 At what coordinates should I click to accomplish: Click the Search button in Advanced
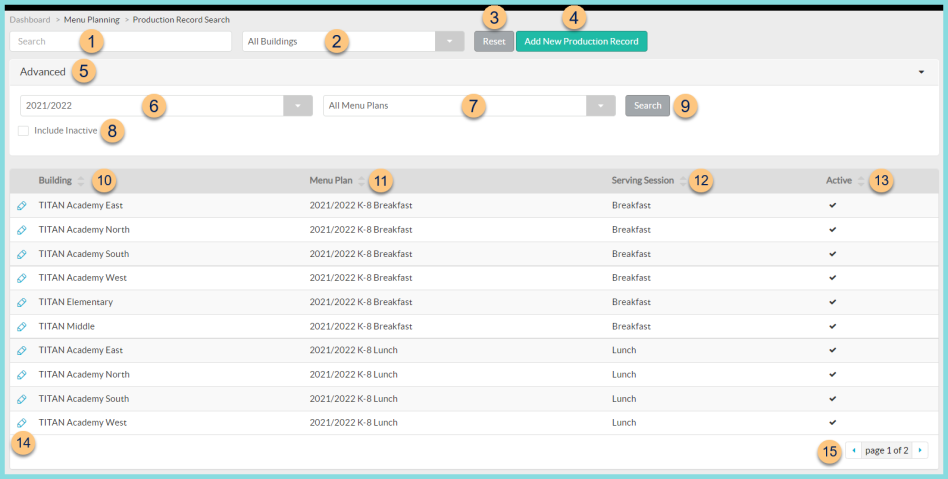pos(648,105)
